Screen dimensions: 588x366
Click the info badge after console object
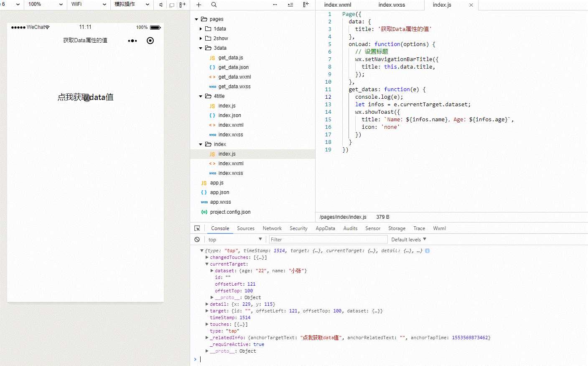(x=428, y=251)
